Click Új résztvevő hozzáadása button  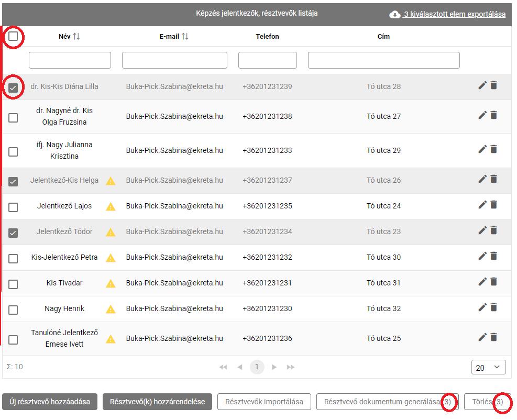[x=50, y=402]
